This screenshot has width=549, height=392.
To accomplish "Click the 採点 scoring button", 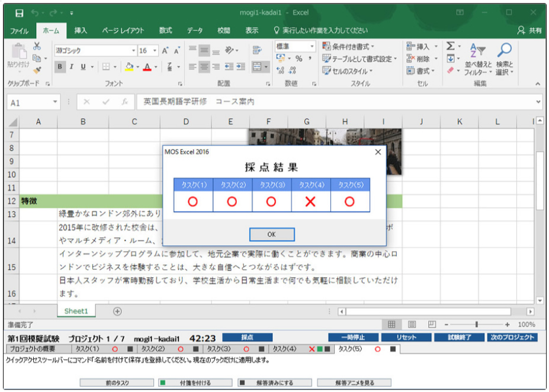I will pos(247,338).
